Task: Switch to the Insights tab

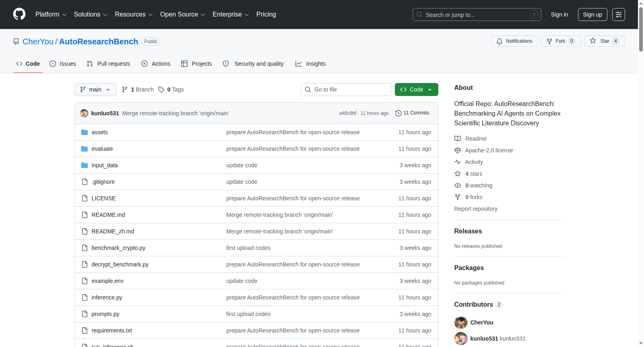Action: [310, 64]
